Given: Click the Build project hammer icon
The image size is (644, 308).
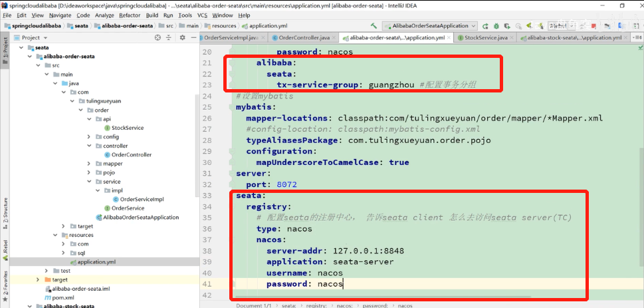Looking at the screenshot, I should 374,25.
